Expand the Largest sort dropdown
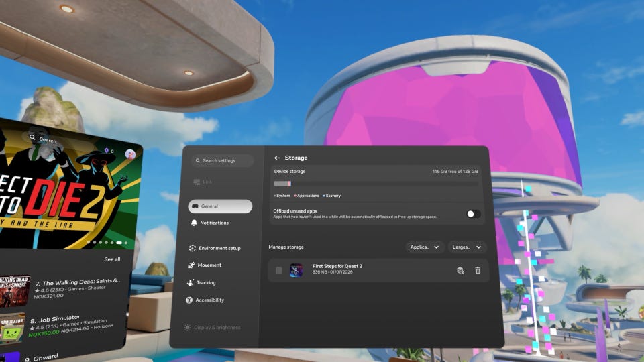The height and width of the screenshot is (362, 644). pos(467,247)
